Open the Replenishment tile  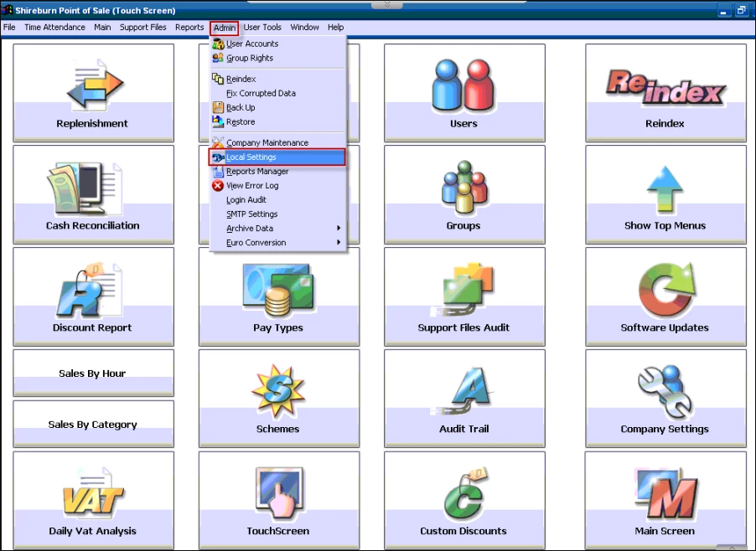pos(93,92)
